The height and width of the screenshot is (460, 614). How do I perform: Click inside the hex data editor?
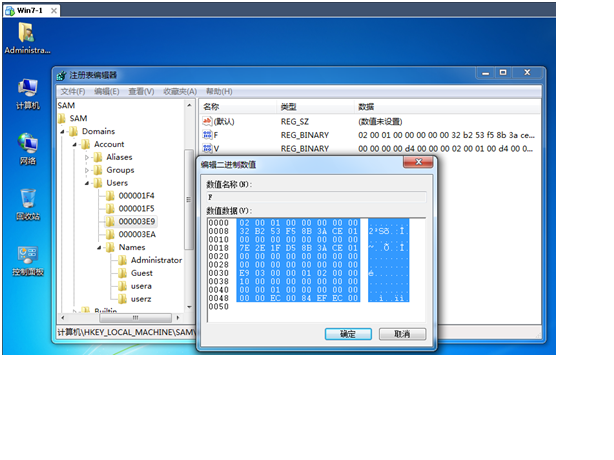point(316,270)
